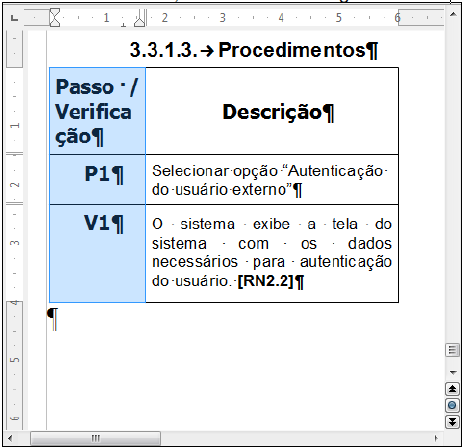
Task: Click the "Passo / Verificação" header cell
Action: (97, 111)
